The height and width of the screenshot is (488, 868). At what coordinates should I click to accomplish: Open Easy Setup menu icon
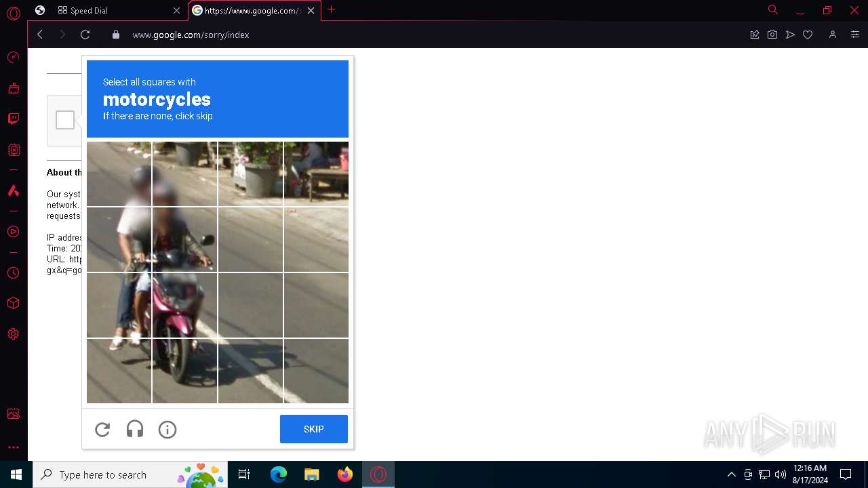(x=854, y=35)
